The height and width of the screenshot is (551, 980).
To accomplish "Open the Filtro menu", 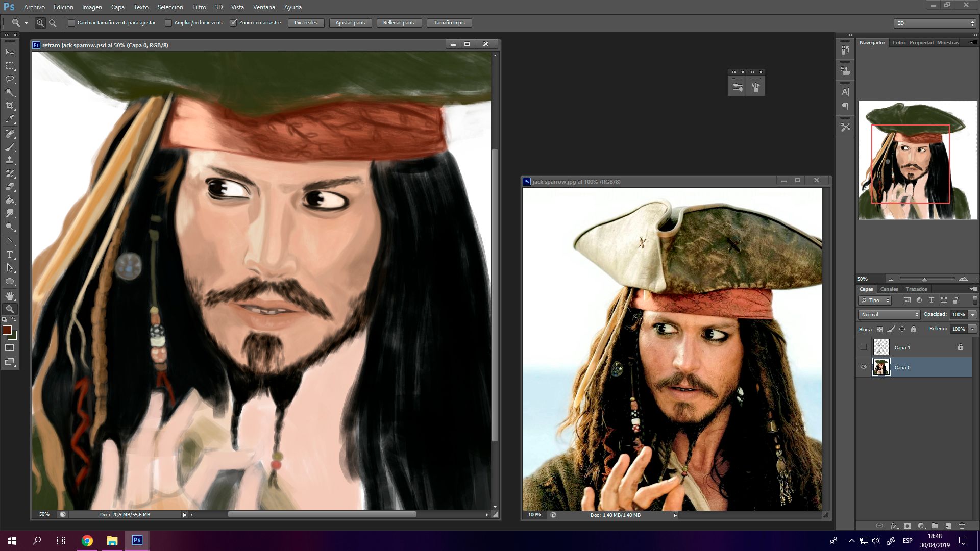I will click(199, 7).
